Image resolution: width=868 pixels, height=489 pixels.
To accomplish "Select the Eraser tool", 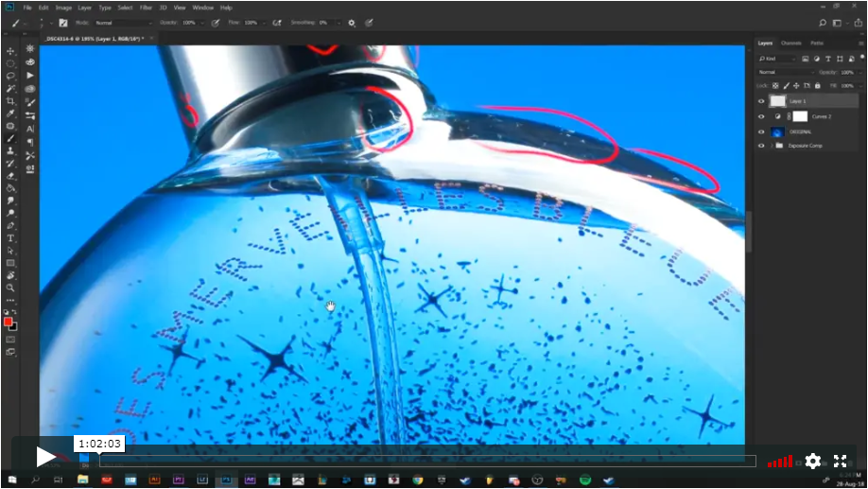I will click(10, 176).
